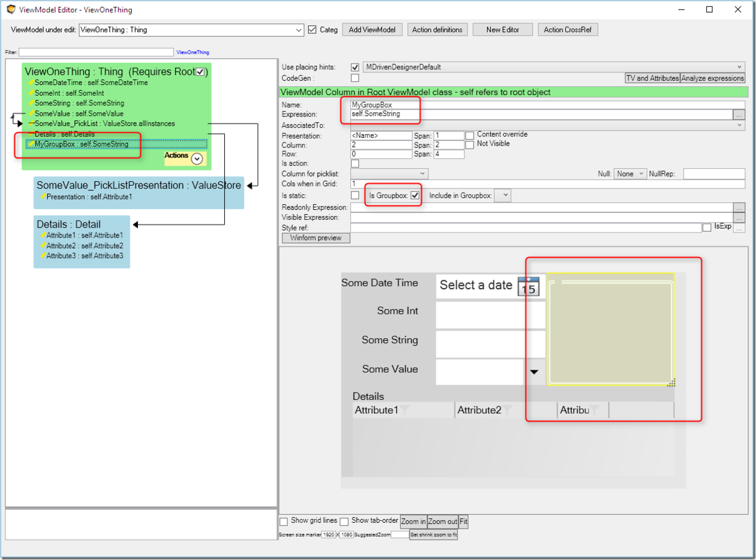This screenshot has height=560, width=756.
Task: Click the SuggestedZoom input field
Action: pos(399,535)
